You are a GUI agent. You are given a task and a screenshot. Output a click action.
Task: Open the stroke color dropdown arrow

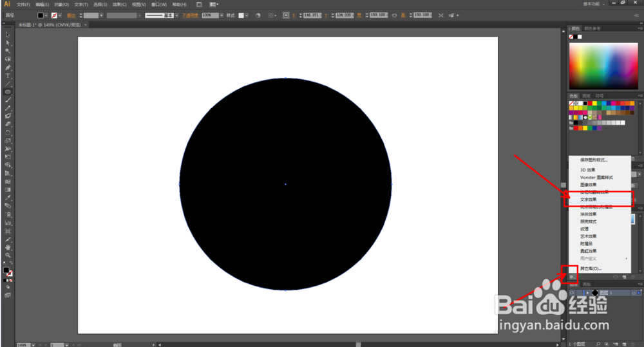(60, 15)
